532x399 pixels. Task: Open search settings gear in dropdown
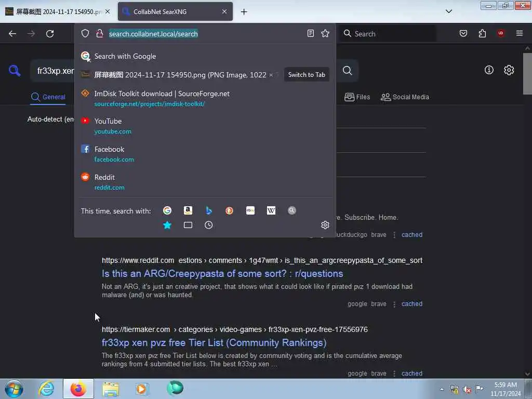click(x=325, y=225)
